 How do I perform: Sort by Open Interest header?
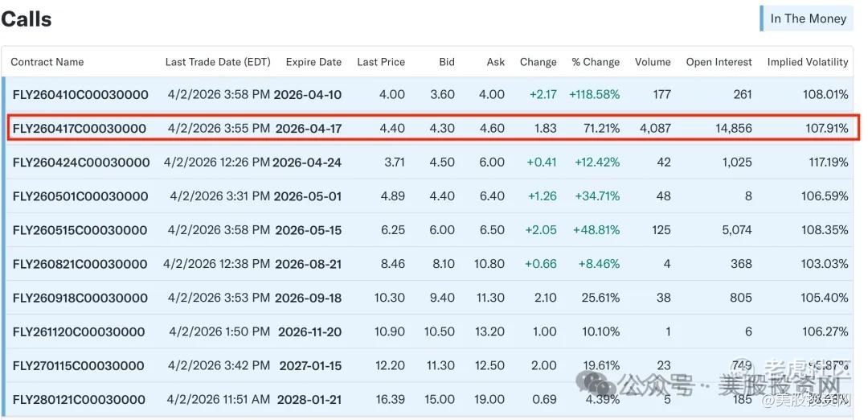coord(719,62)
